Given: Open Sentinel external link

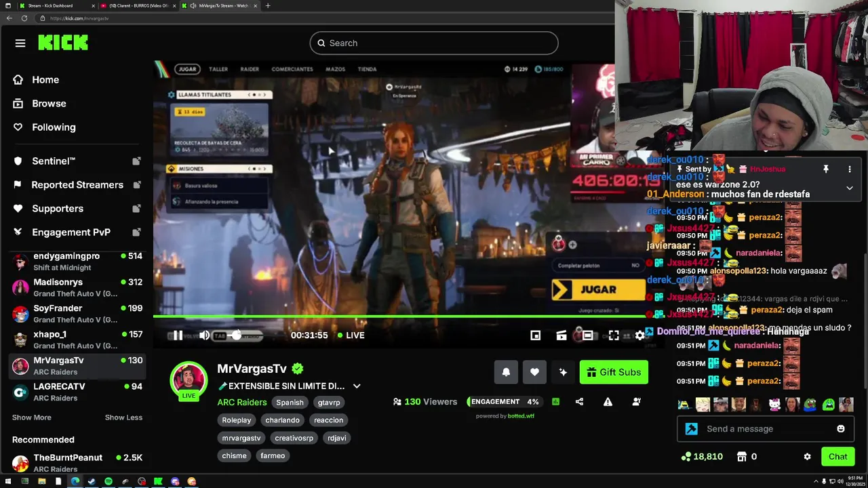Looking at the screenshot, I should (77, 161).
